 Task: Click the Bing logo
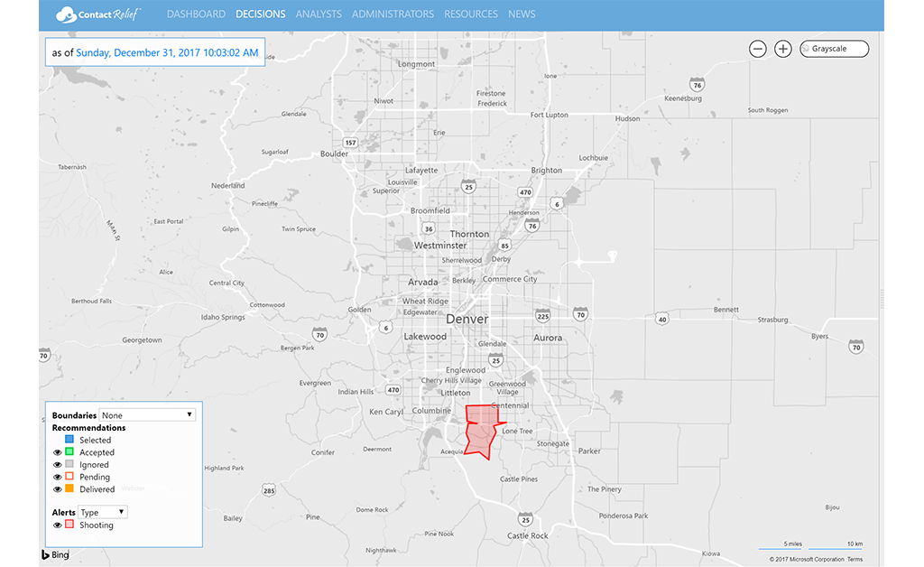click(x=55, y=554)
